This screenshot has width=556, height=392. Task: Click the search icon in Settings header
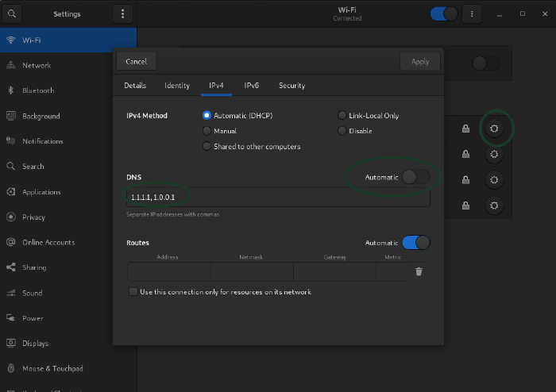[14, 13]
